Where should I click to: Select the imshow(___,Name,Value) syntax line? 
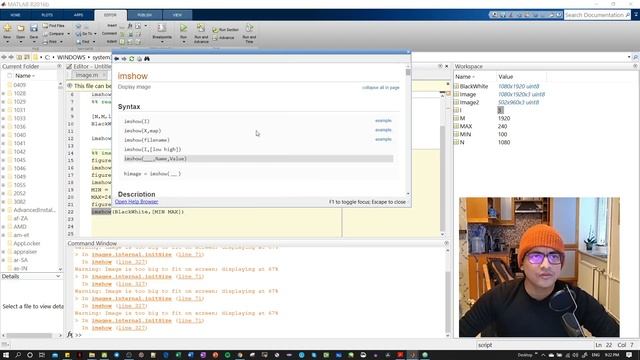[258, 159]
